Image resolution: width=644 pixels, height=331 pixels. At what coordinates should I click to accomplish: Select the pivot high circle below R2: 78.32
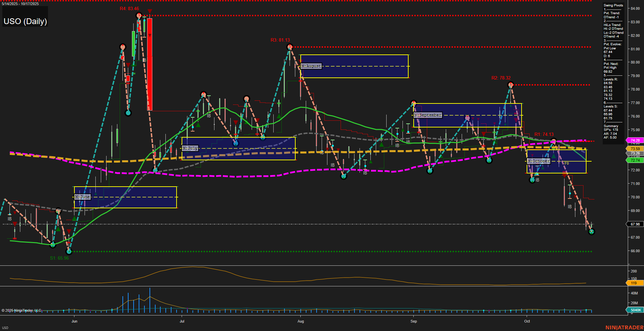point(511,85)
